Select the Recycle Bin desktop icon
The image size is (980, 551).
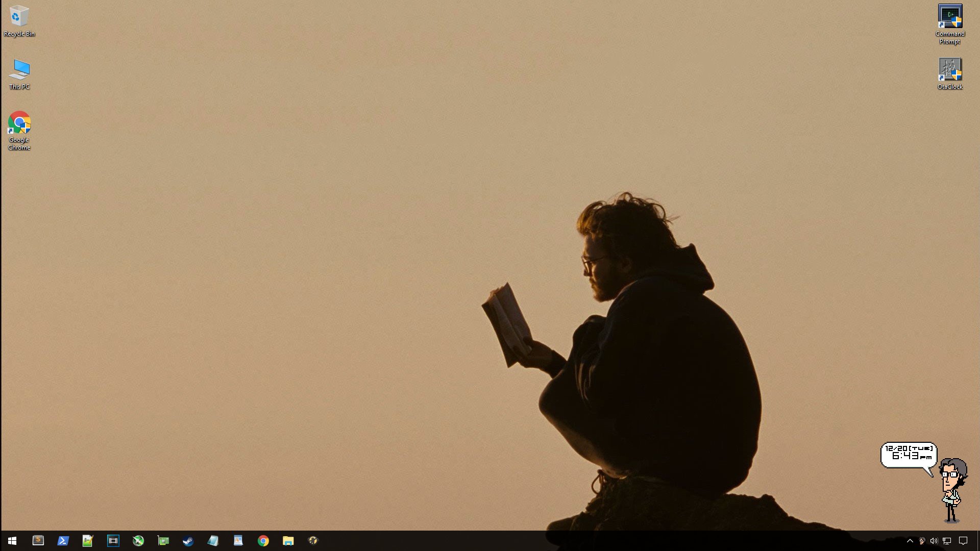click(19, 21)
